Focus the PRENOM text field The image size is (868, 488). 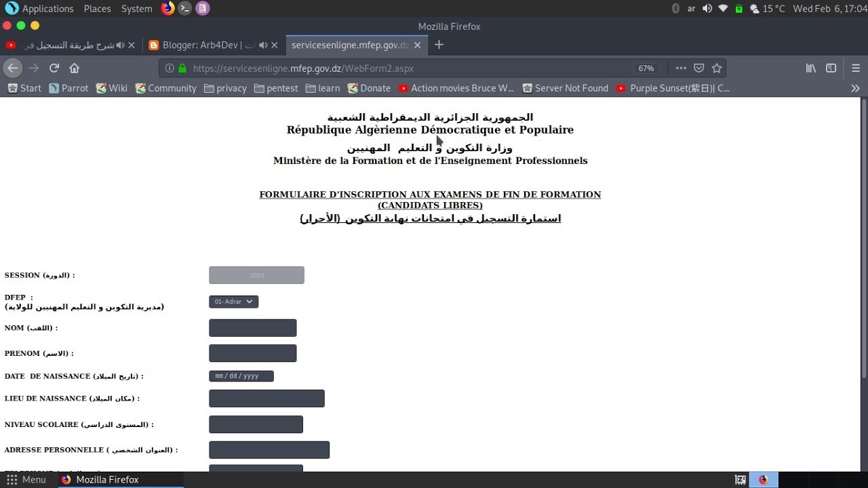coord(253,353)
